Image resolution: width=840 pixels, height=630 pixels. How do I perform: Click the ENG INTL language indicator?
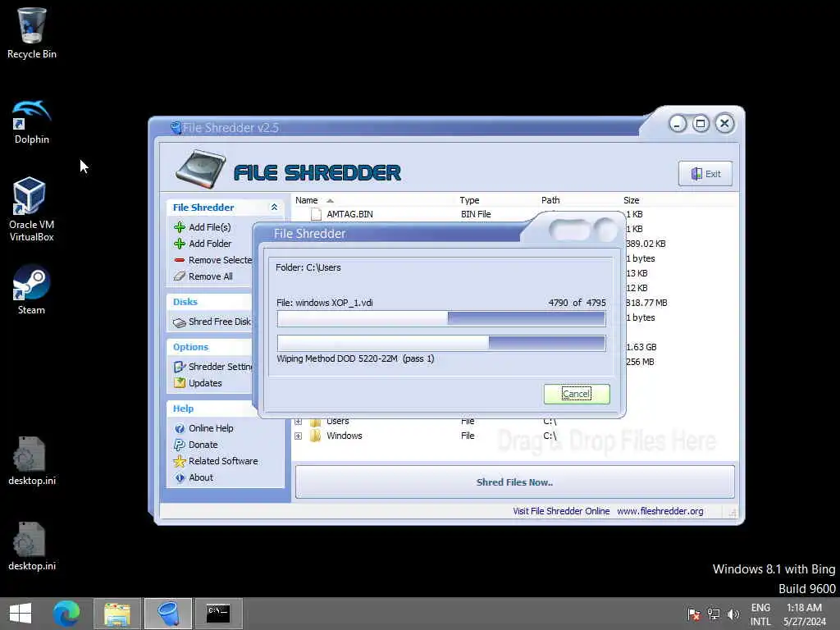[760, 614]
